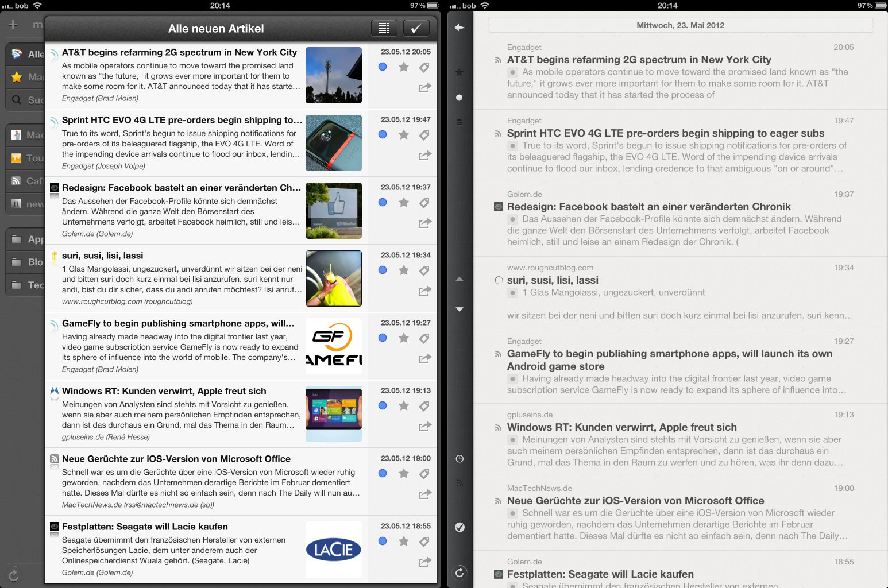Select the Alle item in left app sidebar
888x588 pixels.
pyautogui.click(x=25, y=54)
